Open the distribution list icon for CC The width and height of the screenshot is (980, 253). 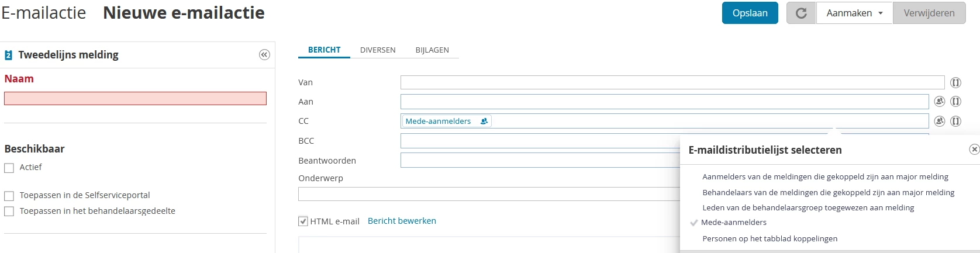[940, 121]
